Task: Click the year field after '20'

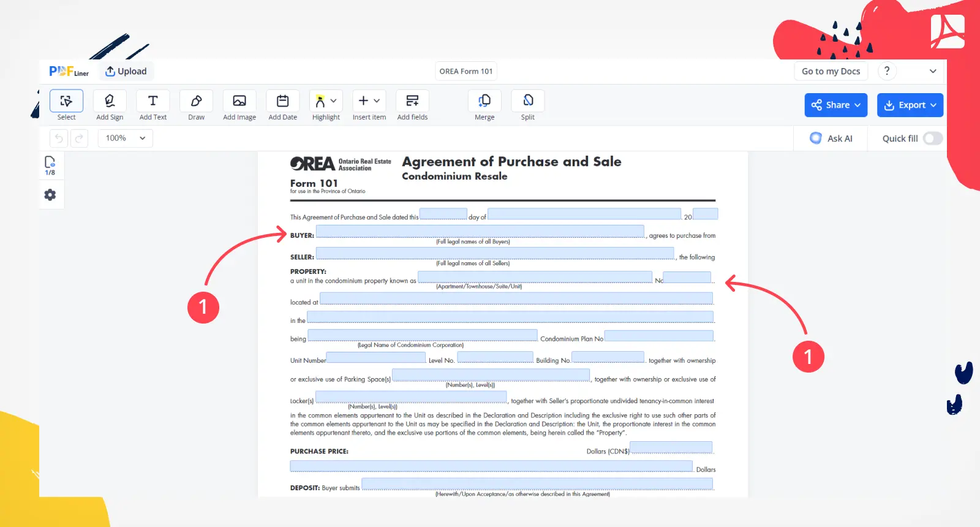Action: 705,214
